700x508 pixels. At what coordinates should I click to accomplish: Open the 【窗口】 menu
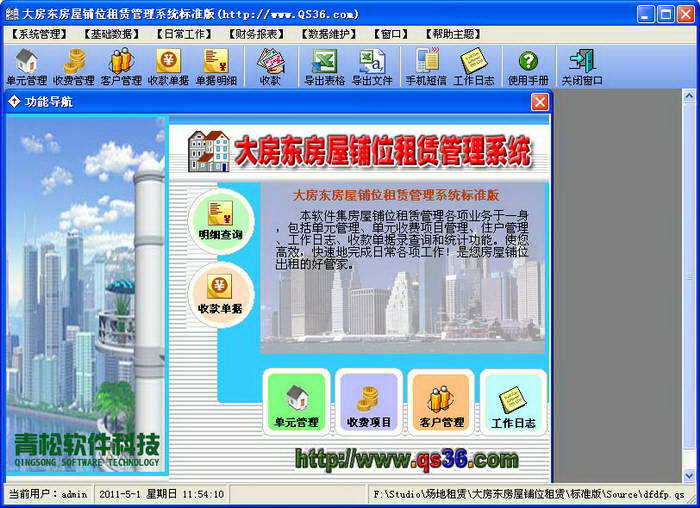tap(391, 34)
